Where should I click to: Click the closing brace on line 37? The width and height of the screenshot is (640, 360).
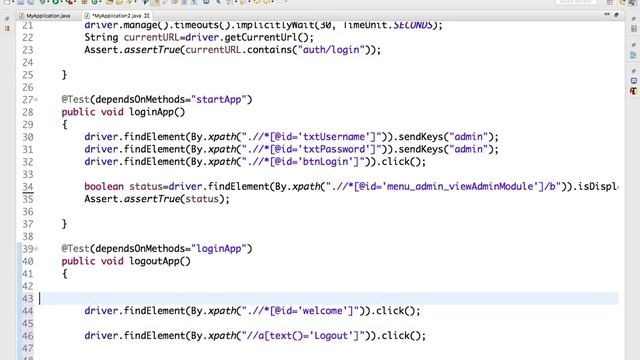[x=64, y=224]
